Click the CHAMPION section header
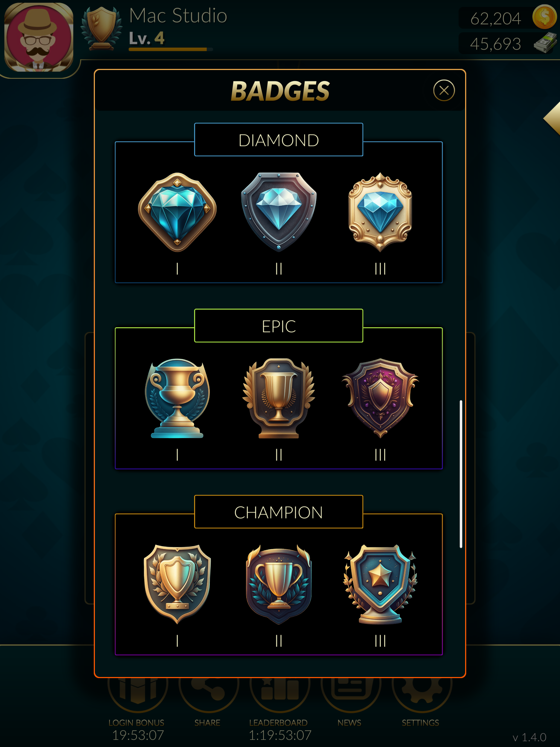Image resolution: width=560 pixels, height=747 pixels. pyautogui.click(x=279, y=512)
